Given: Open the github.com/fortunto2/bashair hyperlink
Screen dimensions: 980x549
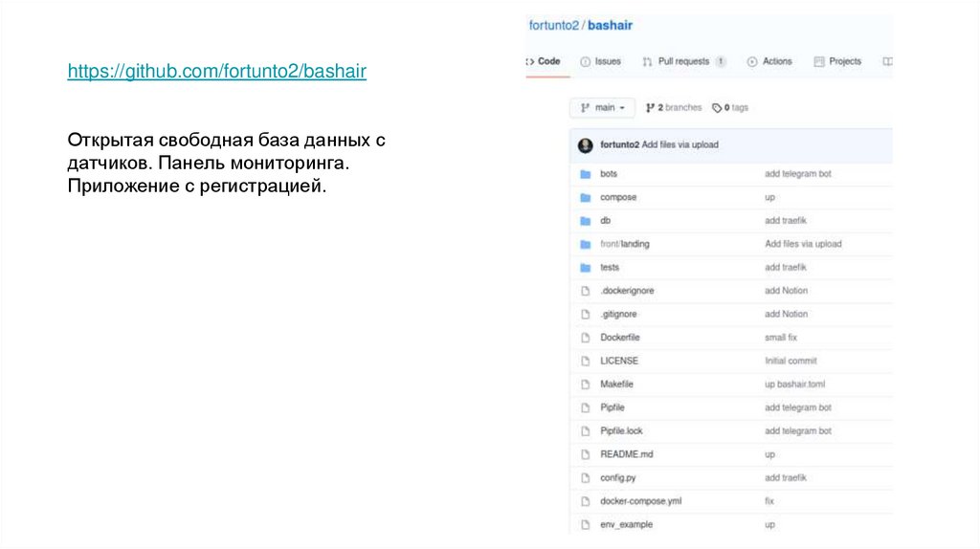Looking at the screenshot, I should point(217,72).
